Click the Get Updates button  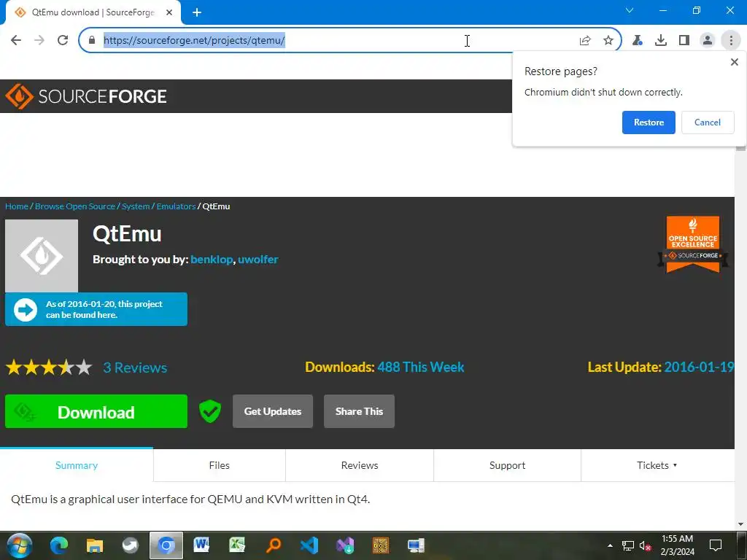click(x=273, y=411)
